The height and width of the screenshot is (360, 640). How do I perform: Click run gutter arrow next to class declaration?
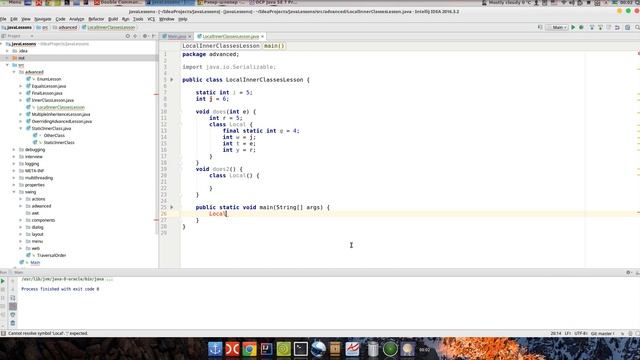coord(172,80)
